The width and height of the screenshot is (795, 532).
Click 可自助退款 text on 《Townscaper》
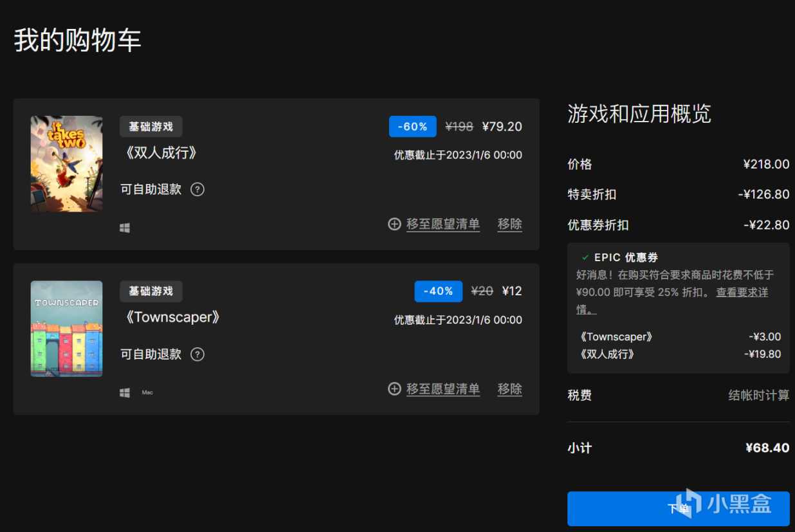151,354
